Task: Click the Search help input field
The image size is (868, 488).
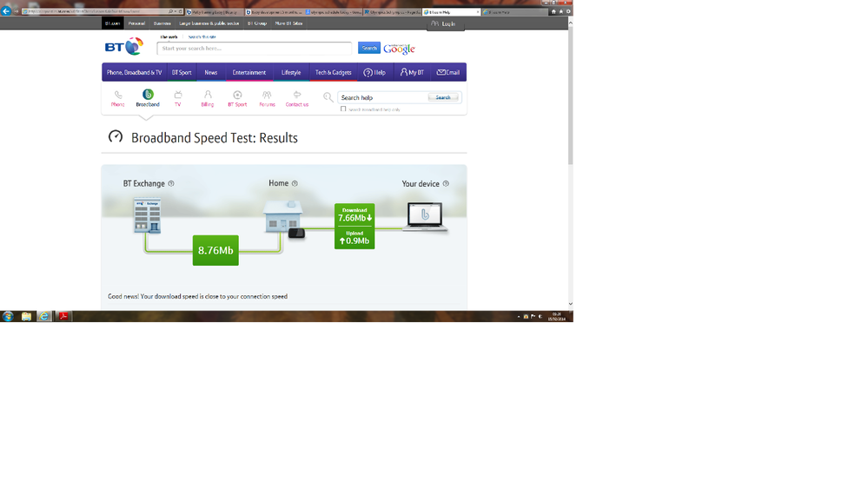Action: pos(383,97)
